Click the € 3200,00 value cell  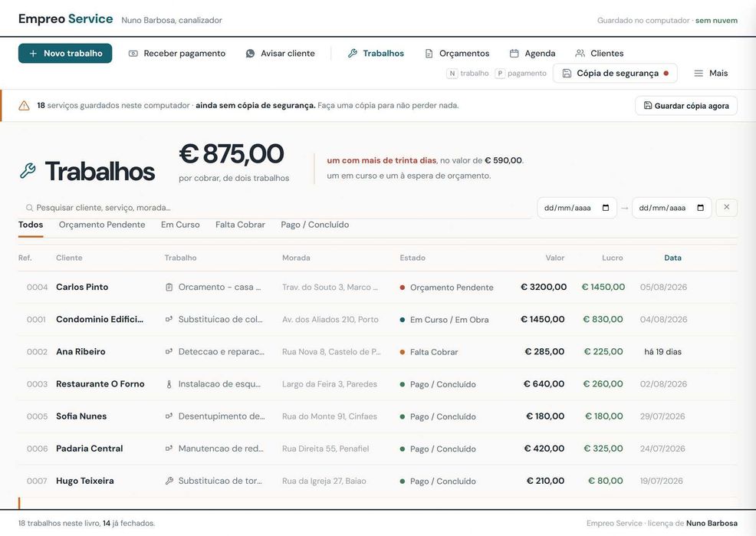tap(544, 288)
